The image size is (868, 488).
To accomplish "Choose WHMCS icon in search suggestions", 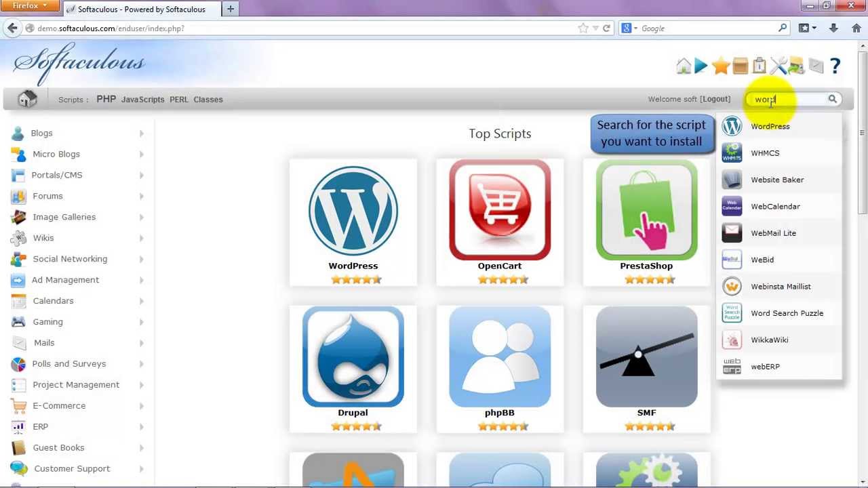I will pyautogui.click(x=732, y=153).
